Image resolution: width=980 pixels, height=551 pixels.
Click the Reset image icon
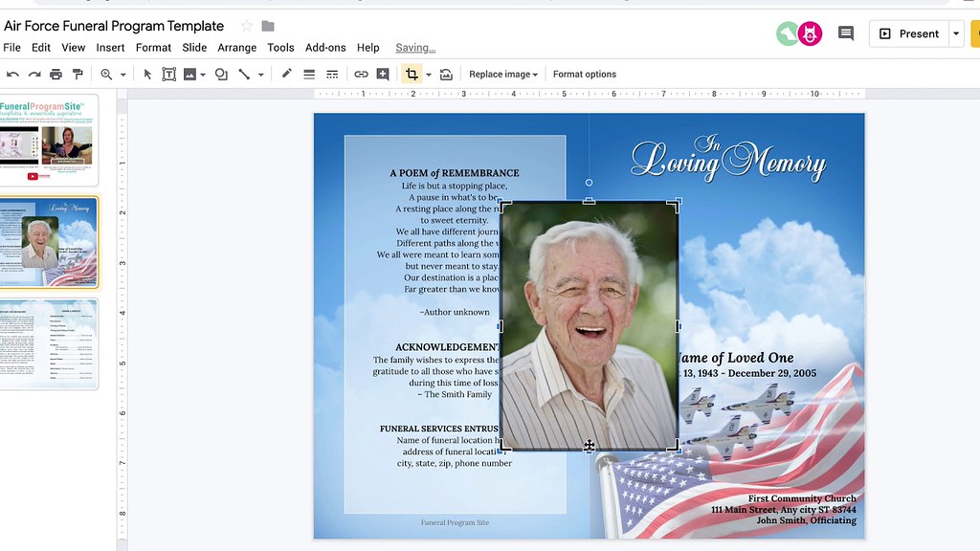446,75
